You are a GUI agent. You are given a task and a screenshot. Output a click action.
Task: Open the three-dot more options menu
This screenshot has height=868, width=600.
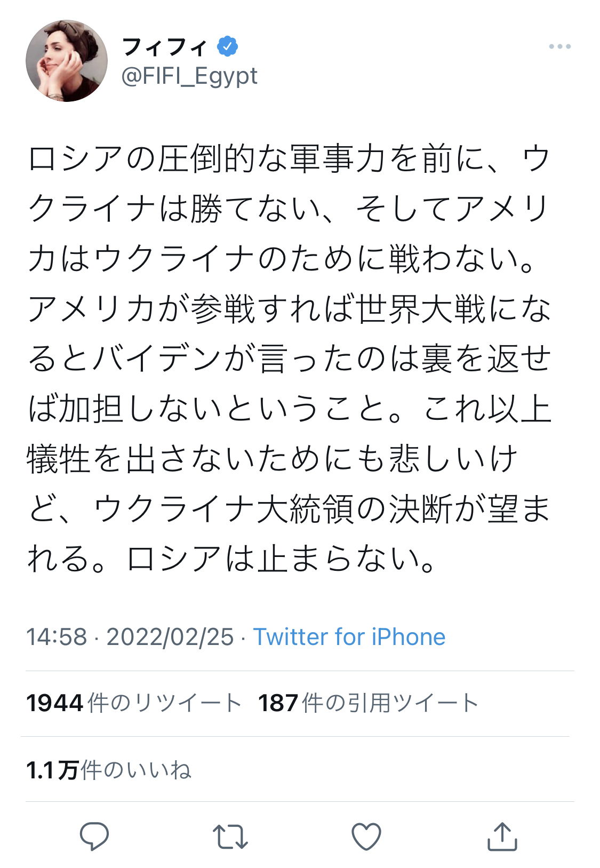tap(560, 47)
